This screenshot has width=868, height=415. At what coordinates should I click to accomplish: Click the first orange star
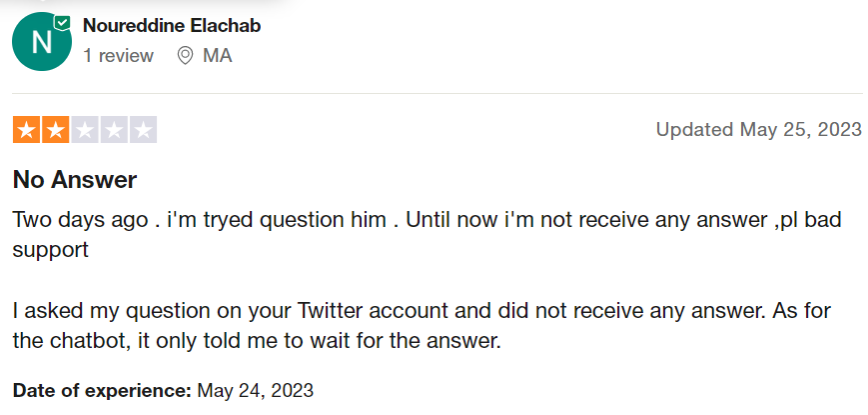pyautogui.click(x=26, y=130)
